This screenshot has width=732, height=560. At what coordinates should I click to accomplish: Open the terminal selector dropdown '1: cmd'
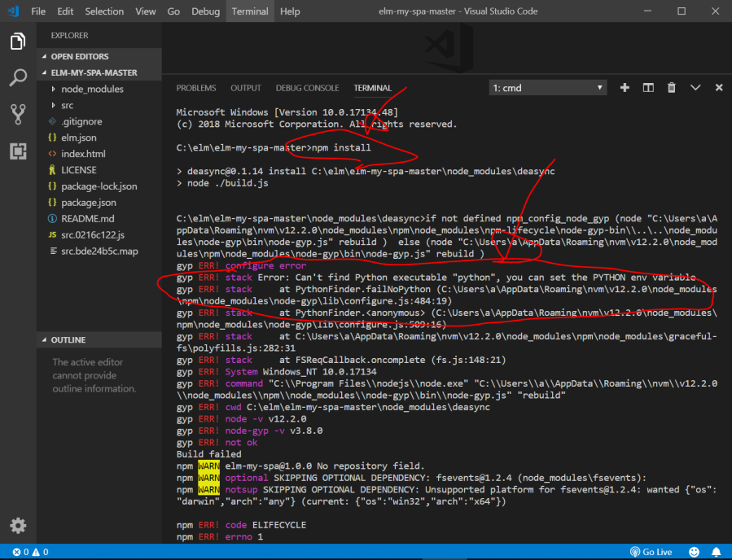(548, 88)
